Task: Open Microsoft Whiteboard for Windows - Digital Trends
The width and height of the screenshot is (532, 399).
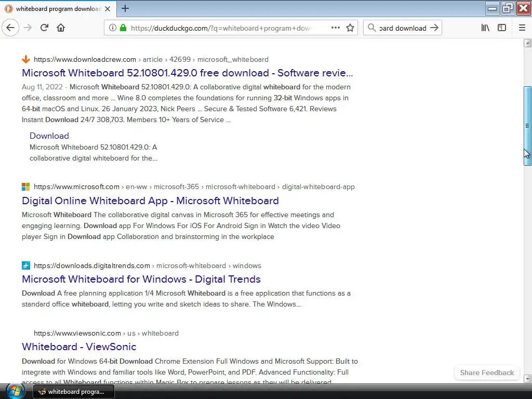Action: tap(141, 279)
